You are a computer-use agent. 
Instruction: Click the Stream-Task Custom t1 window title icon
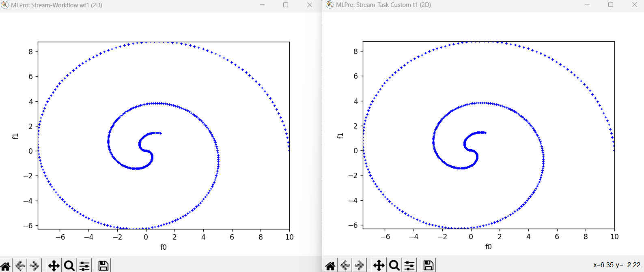330,5
